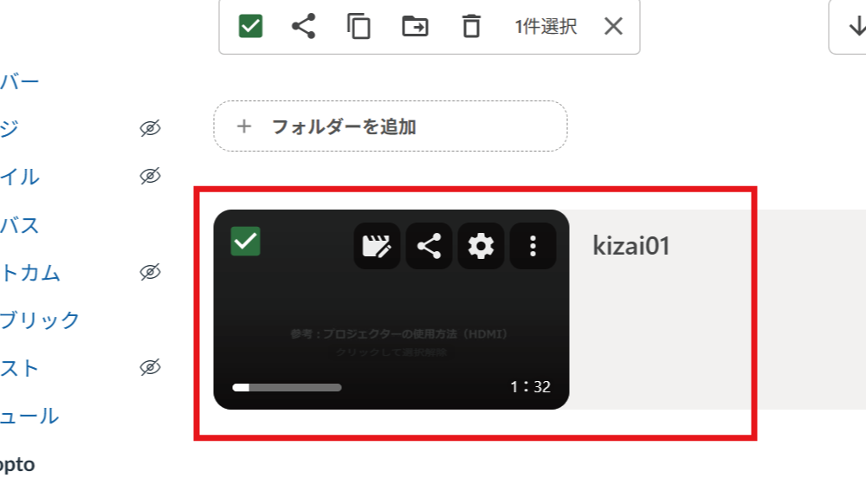Click the copy icon in selection toolbar

[359, 26]
